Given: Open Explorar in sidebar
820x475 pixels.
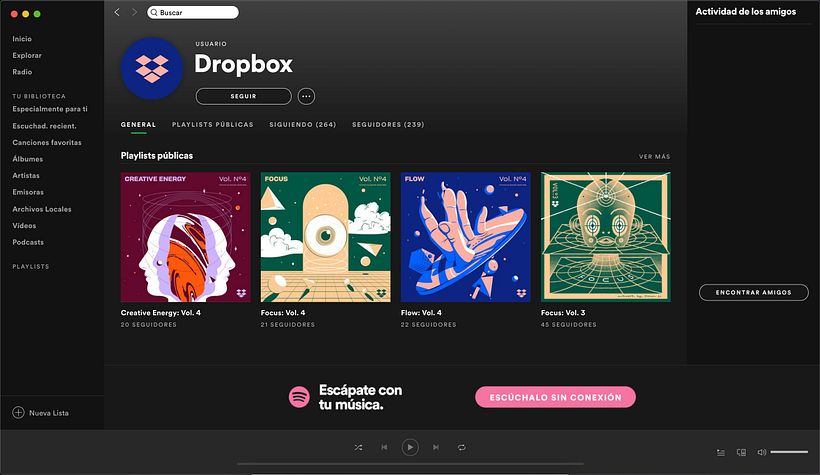Looking at the screenshot, I should click(x=27, y=55).
